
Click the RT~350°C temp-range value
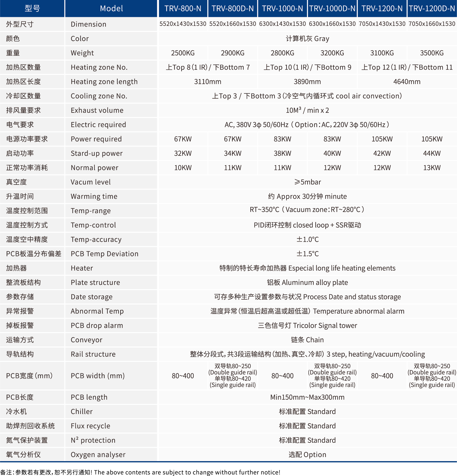pos(307,210)
